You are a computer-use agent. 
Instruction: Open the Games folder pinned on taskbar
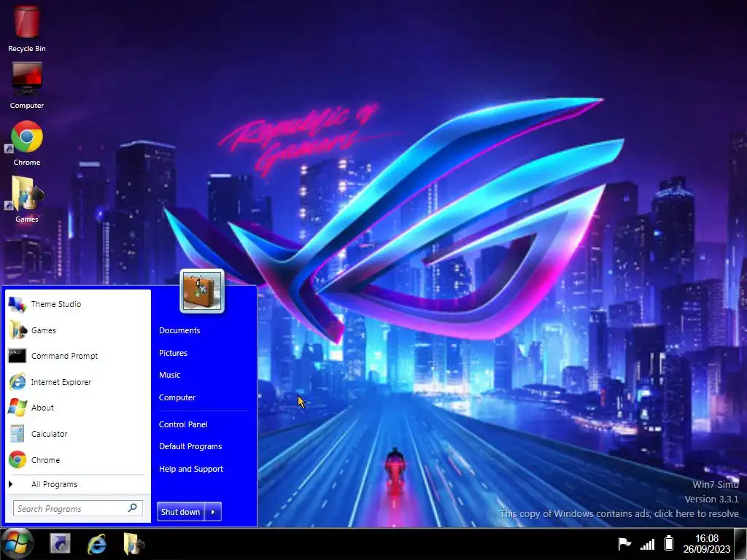133,544
